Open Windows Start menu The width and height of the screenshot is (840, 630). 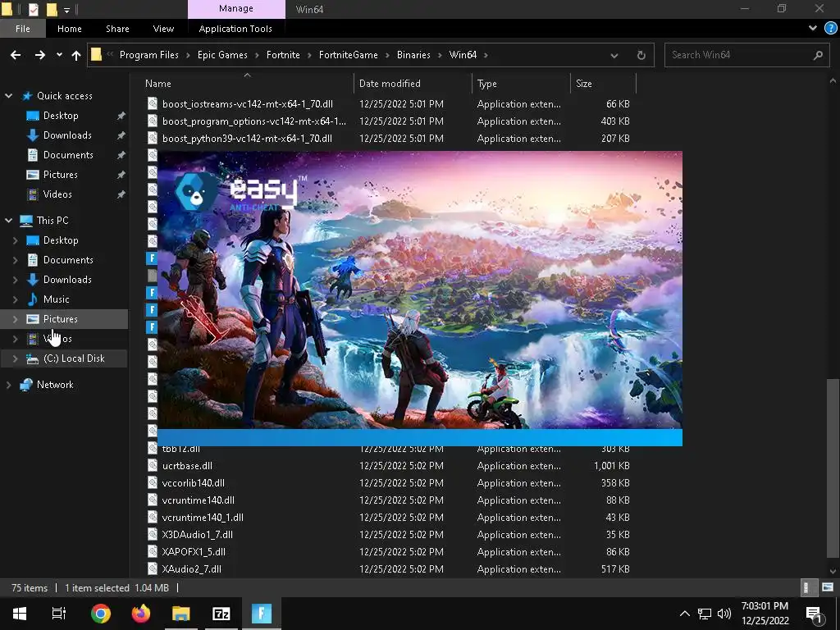20,614
